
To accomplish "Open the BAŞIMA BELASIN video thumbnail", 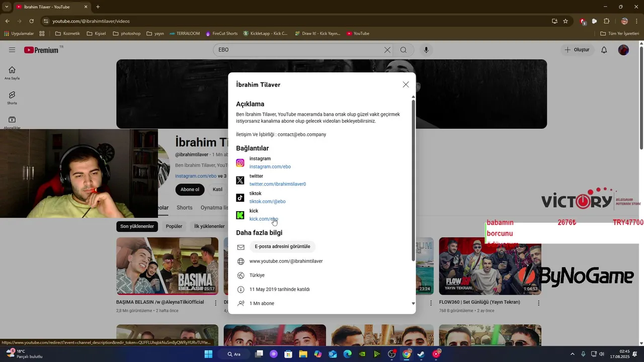I will point(167,266).
